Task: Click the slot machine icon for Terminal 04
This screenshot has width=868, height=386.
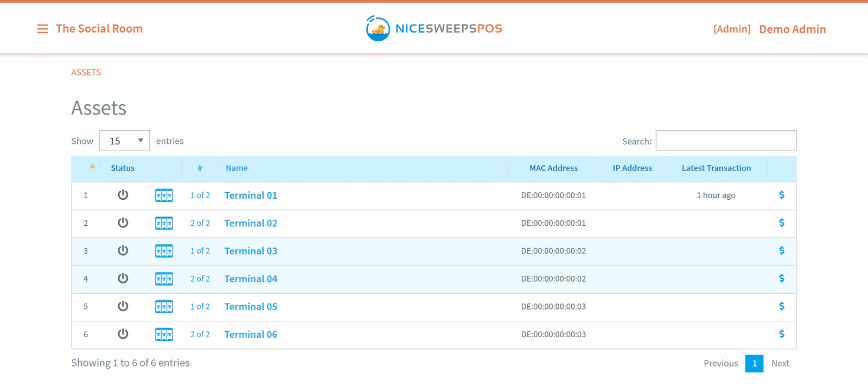Action: pyautogui.click(x=164, y=279)
